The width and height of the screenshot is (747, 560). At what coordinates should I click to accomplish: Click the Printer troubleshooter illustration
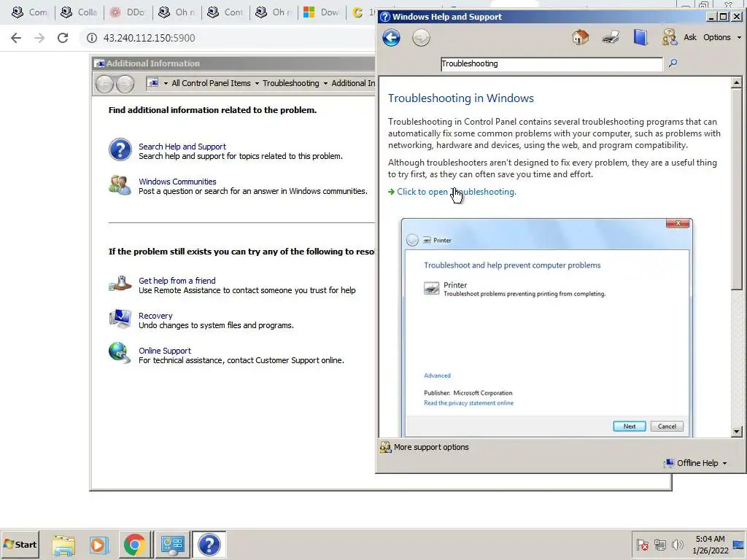coord(547,327)
